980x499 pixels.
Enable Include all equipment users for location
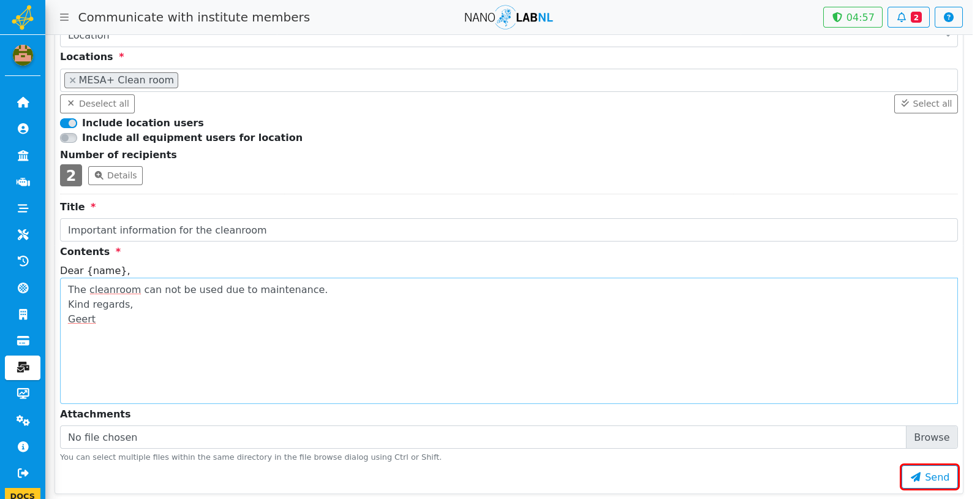69,138
